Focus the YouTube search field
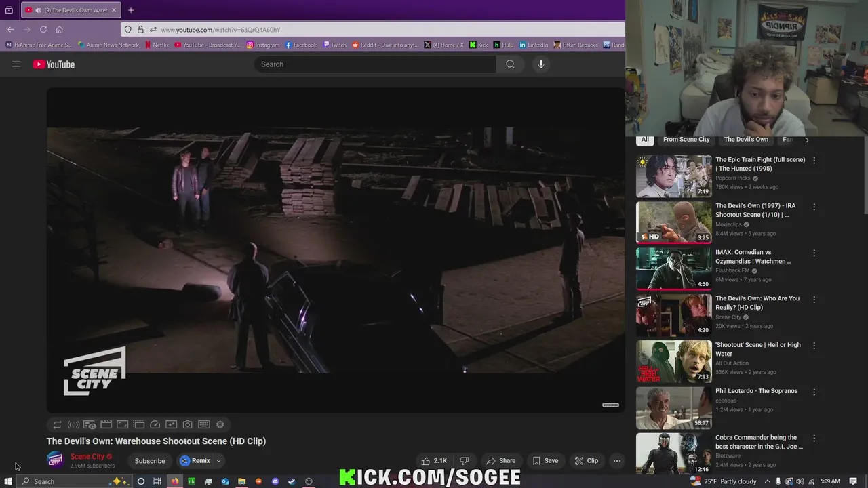 tap(376, 64)
